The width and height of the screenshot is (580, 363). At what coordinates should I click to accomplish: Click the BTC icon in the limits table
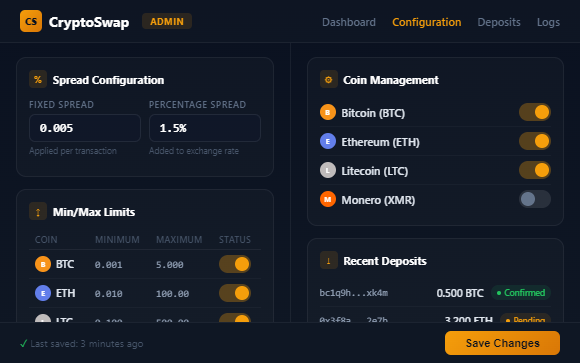click(x=43, y=264)
